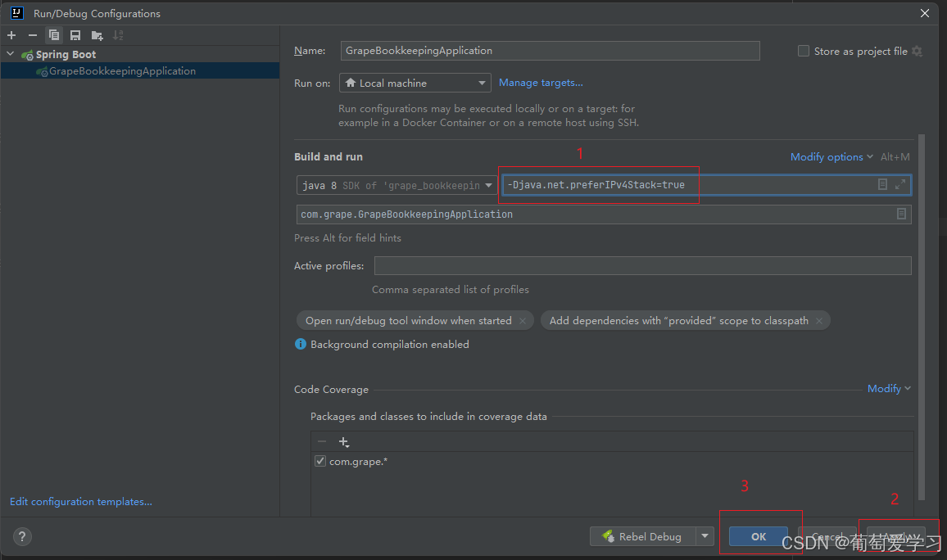The image size is (947, 560).
Task: Collapse the Spring Boot tree node
Action: point(11,54)
